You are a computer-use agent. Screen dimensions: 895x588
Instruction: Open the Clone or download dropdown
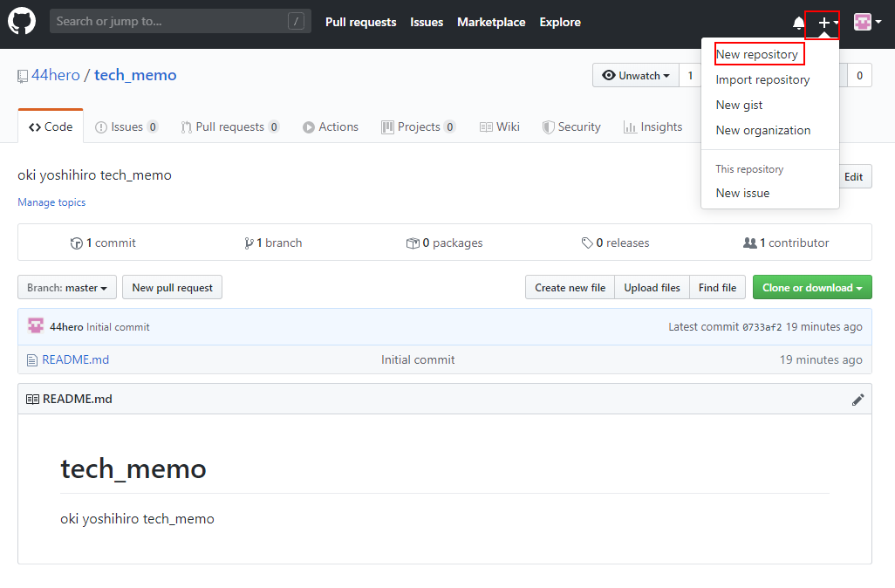point(812,288)
